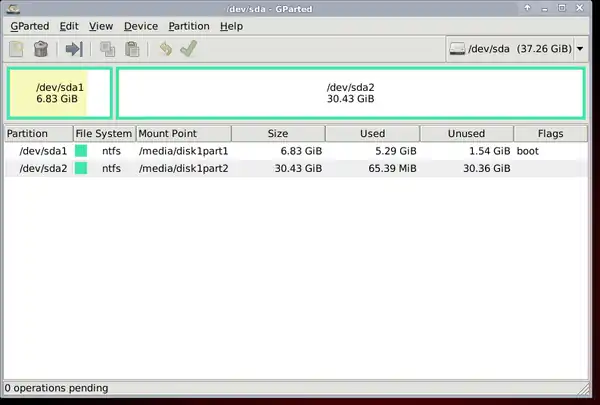600x405 pixels.
Task: Click the File System column header
Action: coord(102,133)
